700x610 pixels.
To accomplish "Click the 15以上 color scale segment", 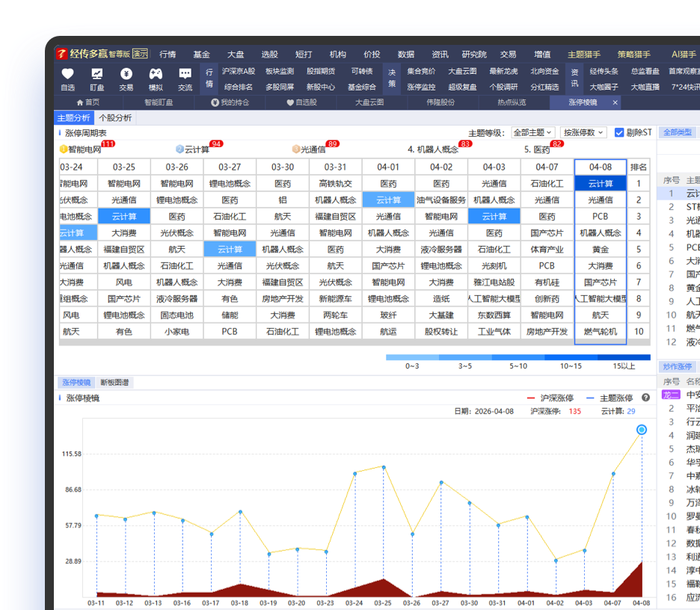I will pos(624,357).
